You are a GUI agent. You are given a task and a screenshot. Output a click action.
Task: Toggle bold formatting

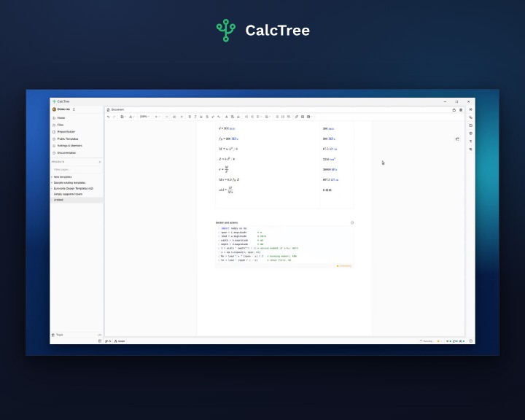click(190, 117)
